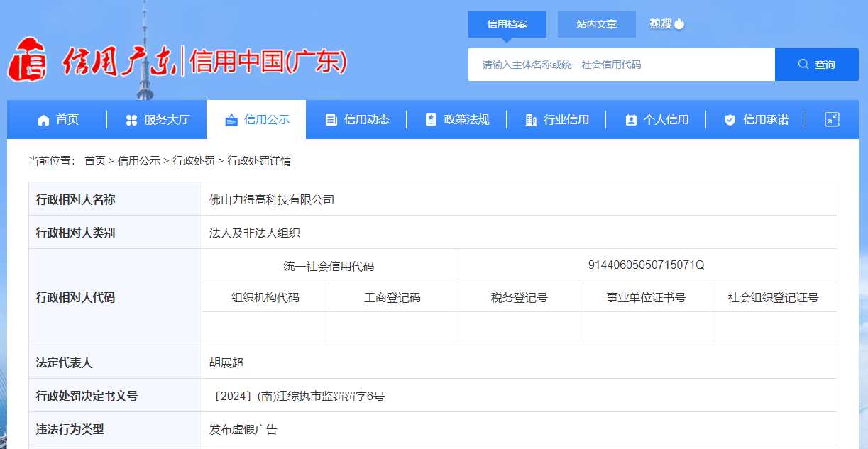Focus the entity name or credit code search box
The height and width of the screenshot is (449, 868).
pos(622,65)
